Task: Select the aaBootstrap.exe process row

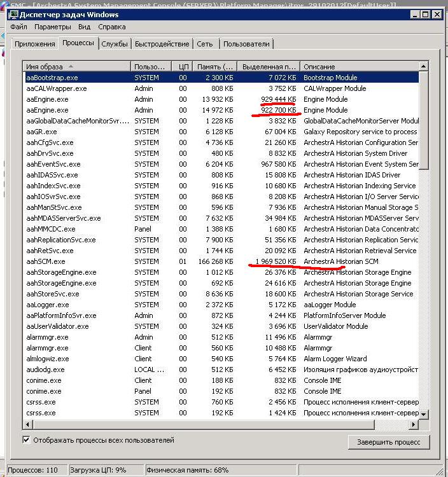Action: (x=52, y=78)
